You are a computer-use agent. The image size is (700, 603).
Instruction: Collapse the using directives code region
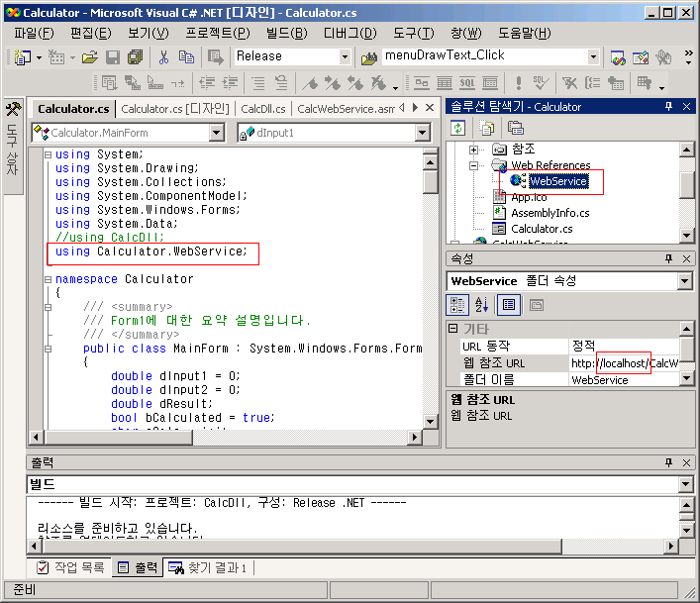point(48,154)
